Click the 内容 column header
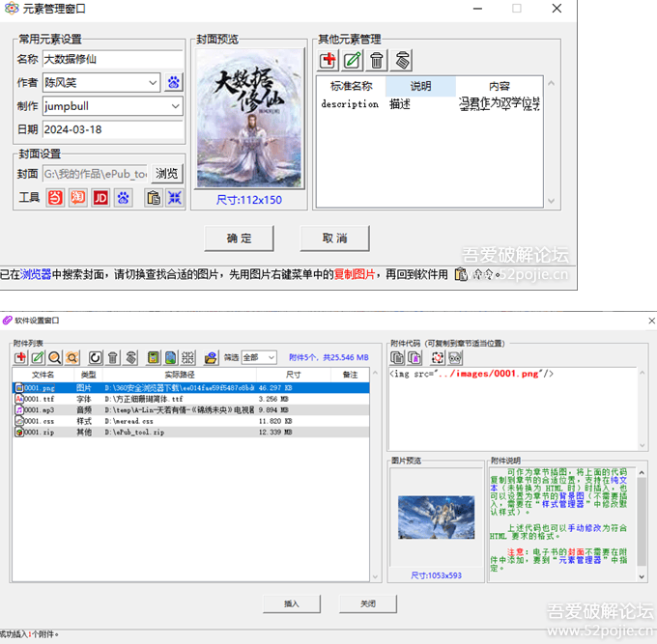The height and width of the screenshot is (644, 657). click(x=500, y=86)
